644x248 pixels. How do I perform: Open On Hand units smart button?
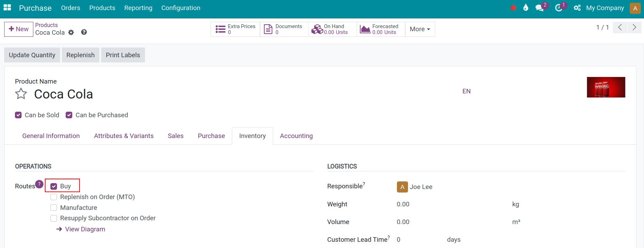[332, 29]
